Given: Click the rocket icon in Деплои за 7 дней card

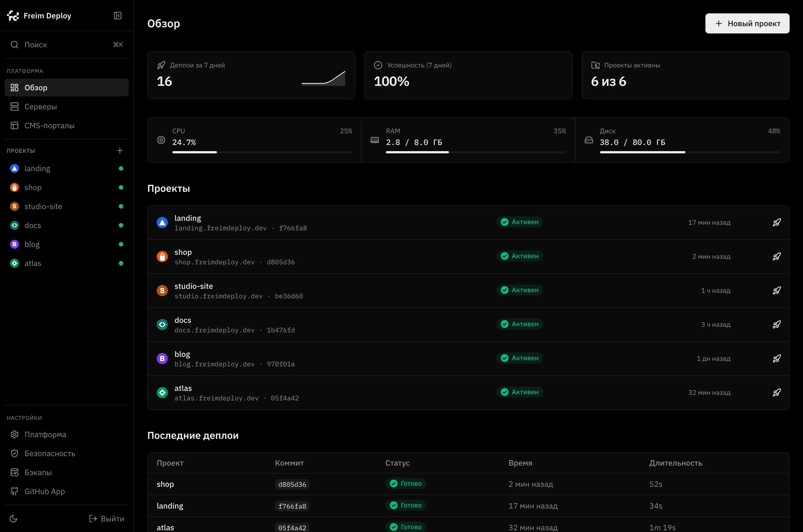Looking at the screenshot, I should point(161,65).
